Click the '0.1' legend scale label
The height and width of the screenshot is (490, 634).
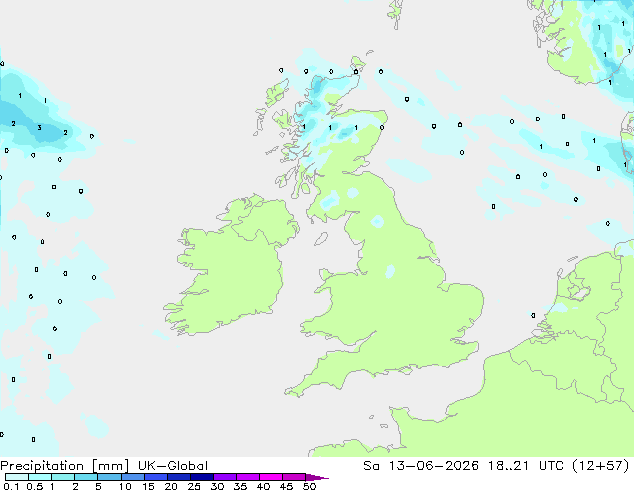(11, 486)
